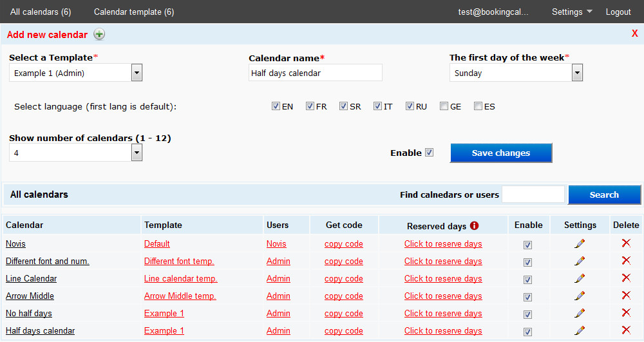This screenshot has height=342, width=644.
Task: Delete the No half days calendar
Action: [625, 313]
